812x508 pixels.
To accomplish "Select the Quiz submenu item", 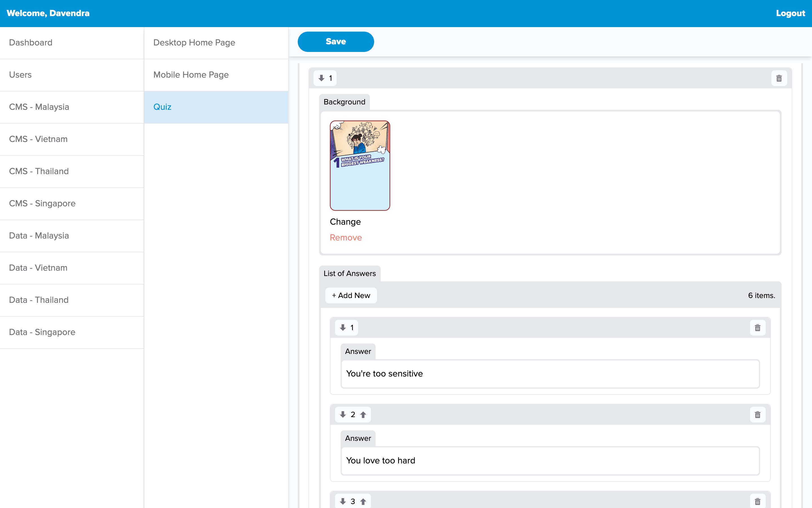I will (x=216, y=107).
